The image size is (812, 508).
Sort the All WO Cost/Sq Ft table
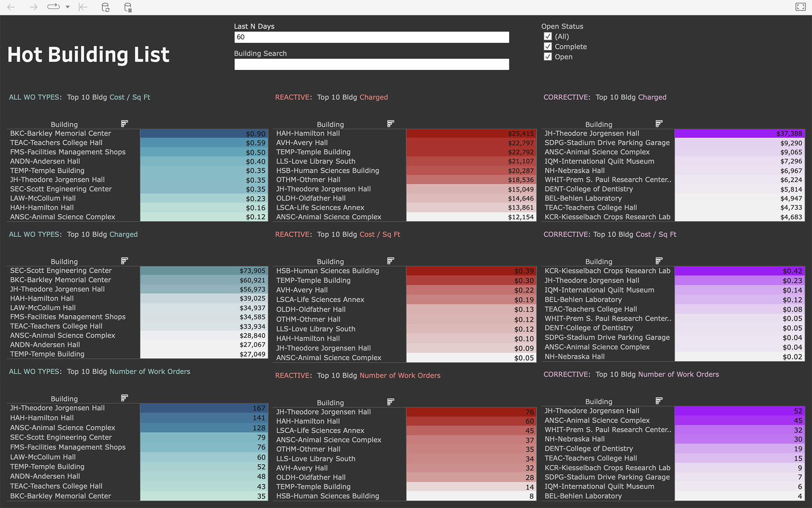click(x=124, y=124)
